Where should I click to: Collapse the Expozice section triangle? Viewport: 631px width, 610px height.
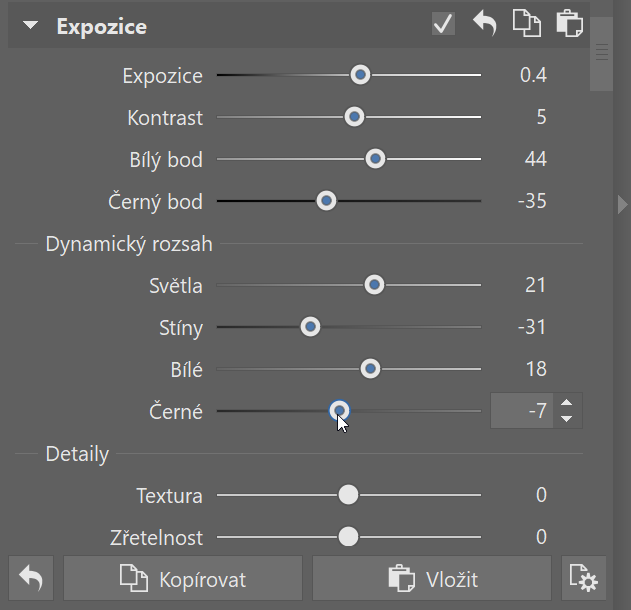(31, 25)
